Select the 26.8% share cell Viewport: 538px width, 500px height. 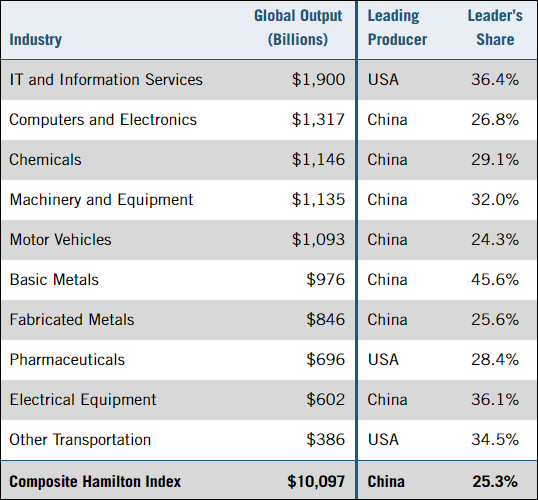[x=495, y=120]
